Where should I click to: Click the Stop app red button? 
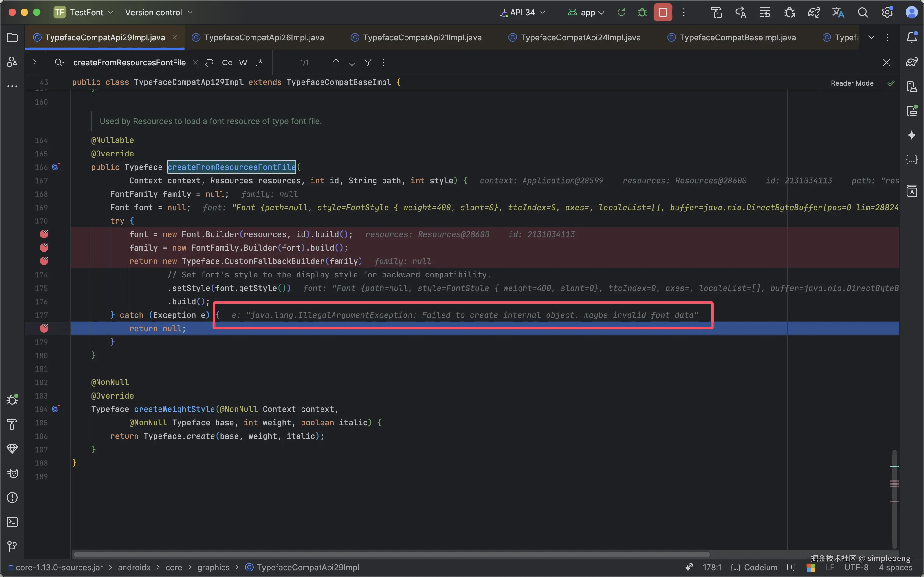click(663, 12)
